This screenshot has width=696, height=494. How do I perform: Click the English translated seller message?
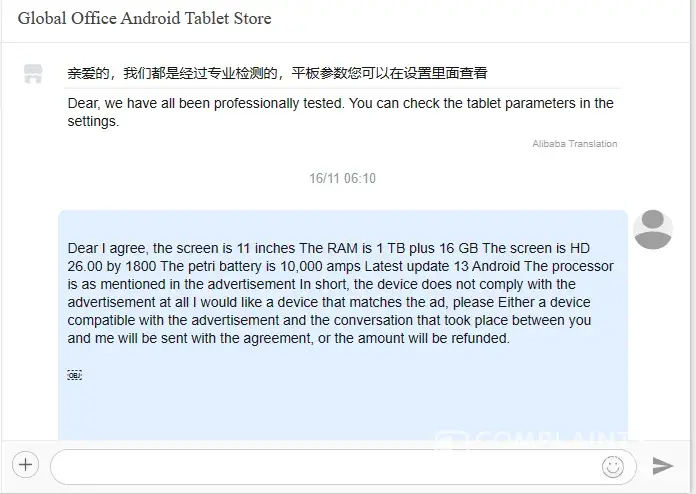point(340,112)
